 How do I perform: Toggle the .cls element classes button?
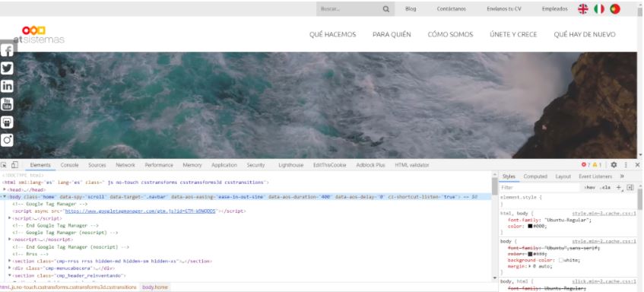[605, 188]
